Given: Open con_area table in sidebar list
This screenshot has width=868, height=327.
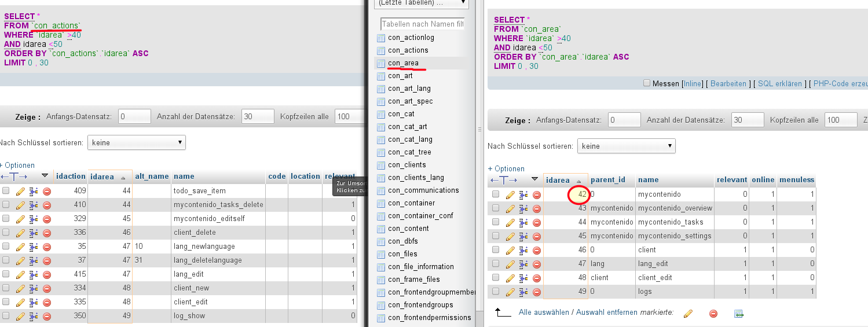Looking at the screenshot, I should [403, 63].
